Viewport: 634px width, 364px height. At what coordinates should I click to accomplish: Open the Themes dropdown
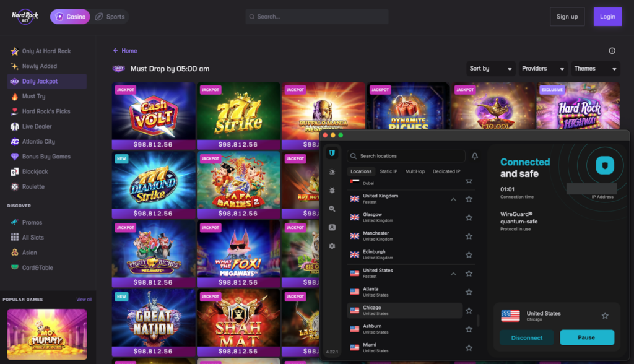point(596,69)
